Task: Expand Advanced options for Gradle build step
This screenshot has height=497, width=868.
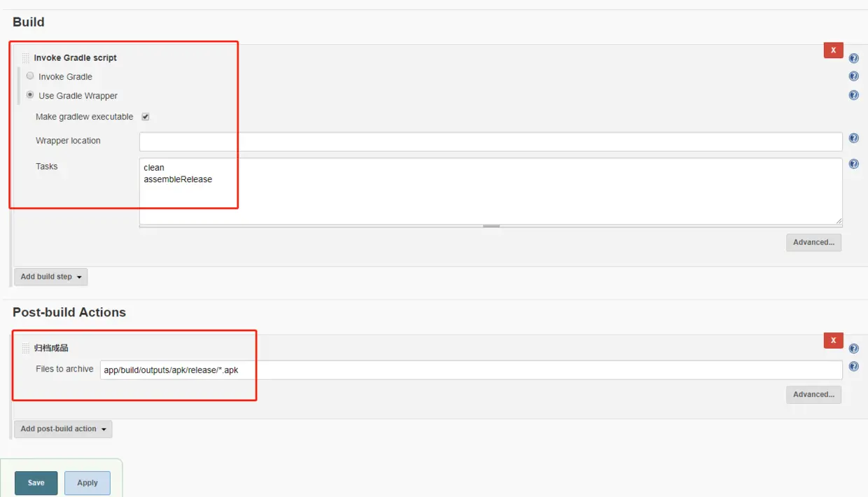Action: click(x=813, y=242)
